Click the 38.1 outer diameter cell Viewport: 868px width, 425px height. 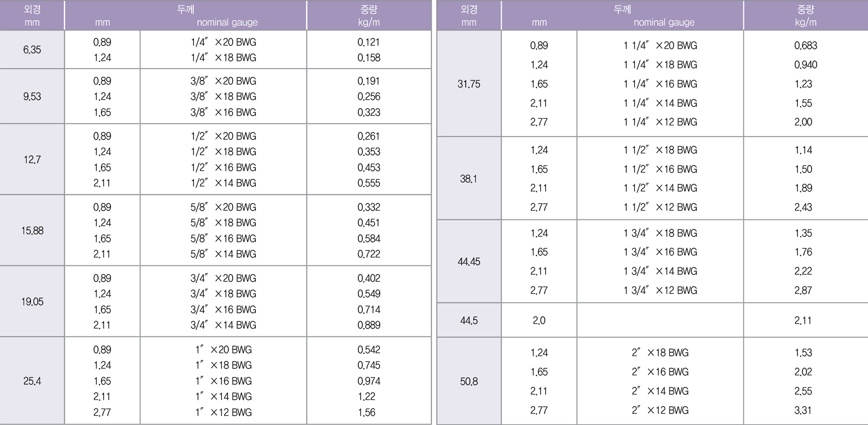tap(468, 178)
